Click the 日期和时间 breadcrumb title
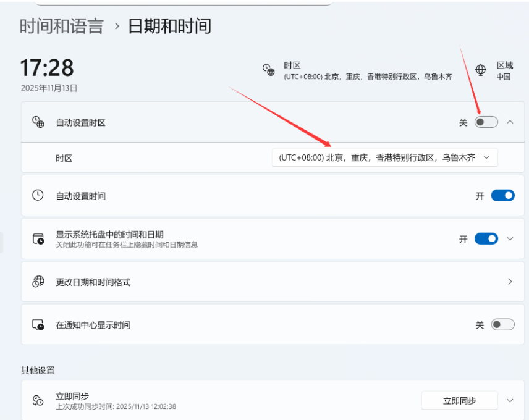 (x=169, y=26)
